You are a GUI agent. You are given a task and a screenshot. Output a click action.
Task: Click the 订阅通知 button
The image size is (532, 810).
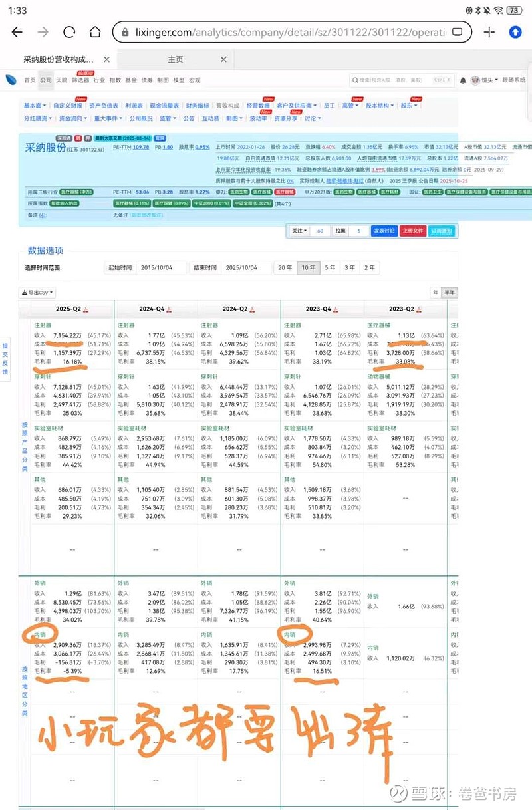click(x=442, y=231)
